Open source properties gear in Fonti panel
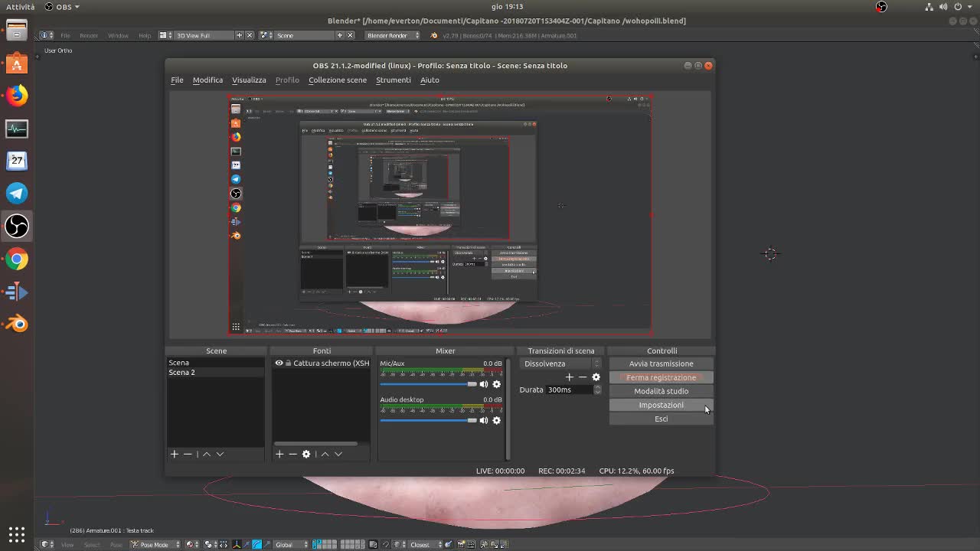The height and width of the screenshot is (551, 980). pos(306,454)
